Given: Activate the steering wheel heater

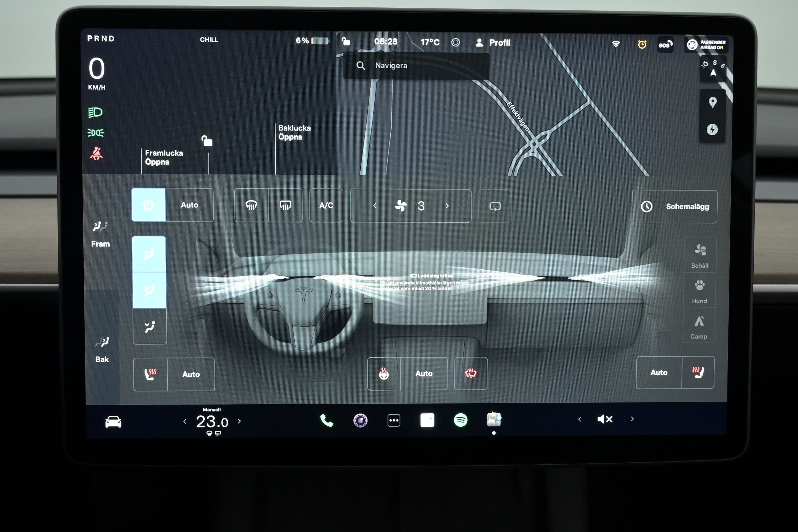Looking at the screenshot, I should coord(384,374).
